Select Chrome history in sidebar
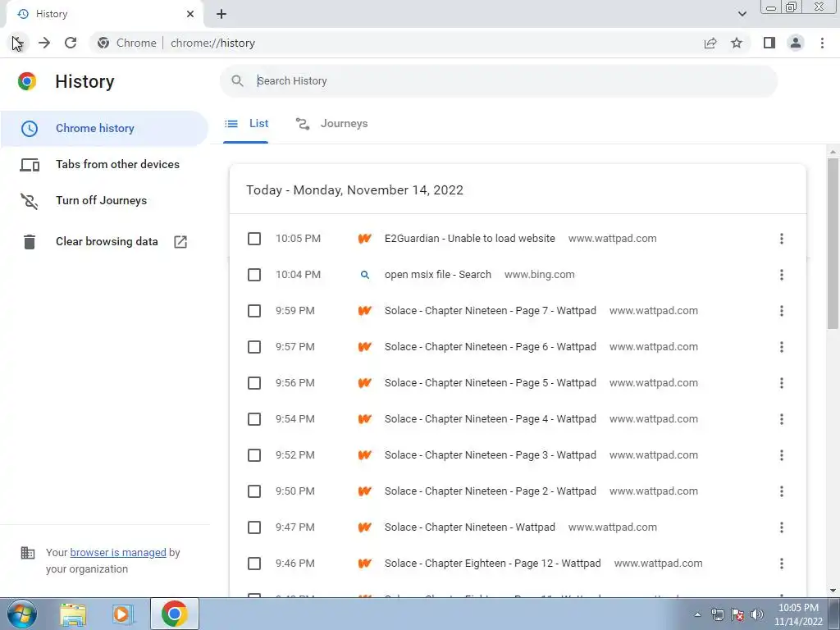The height and width of the screenshot is (630, 840). coord(104,129)
